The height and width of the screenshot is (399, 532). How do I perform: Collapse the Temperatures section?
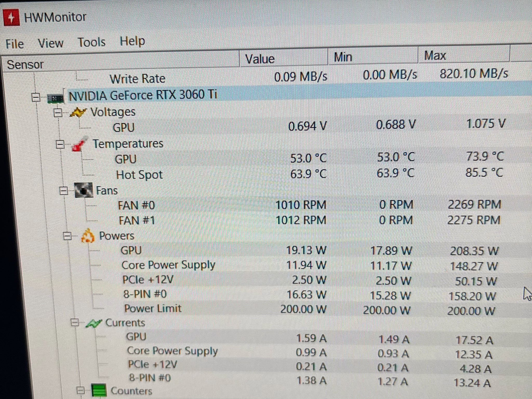60,144
